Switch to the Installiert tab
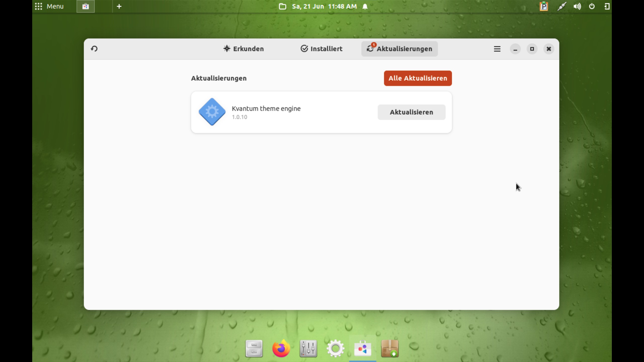 tap(321, 49)
